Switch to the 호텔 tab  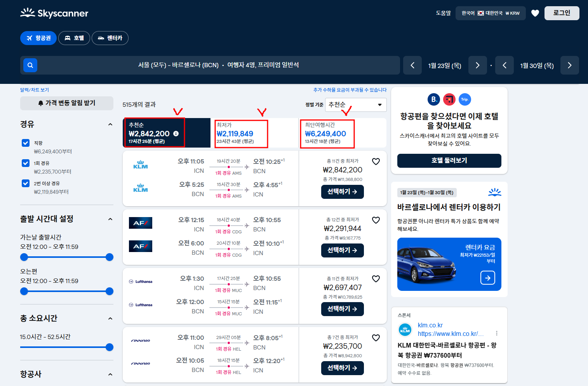[74, 38]
